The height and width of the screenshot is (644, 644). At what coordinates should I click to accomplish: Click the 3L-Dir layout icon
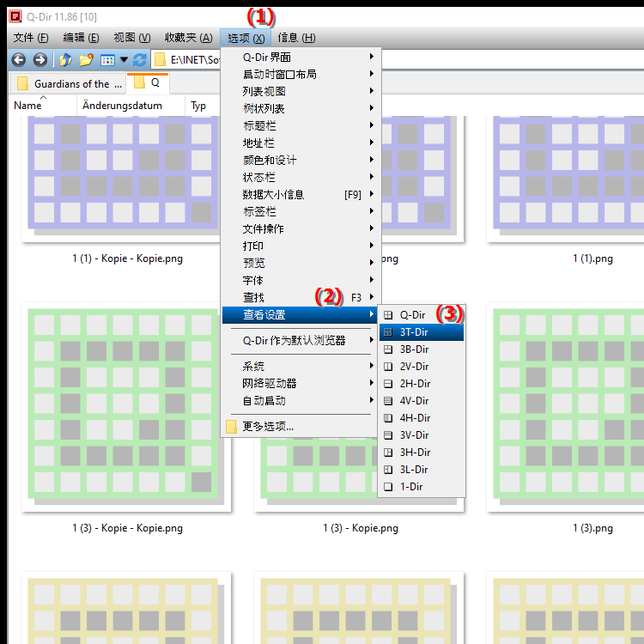point(388,470)
